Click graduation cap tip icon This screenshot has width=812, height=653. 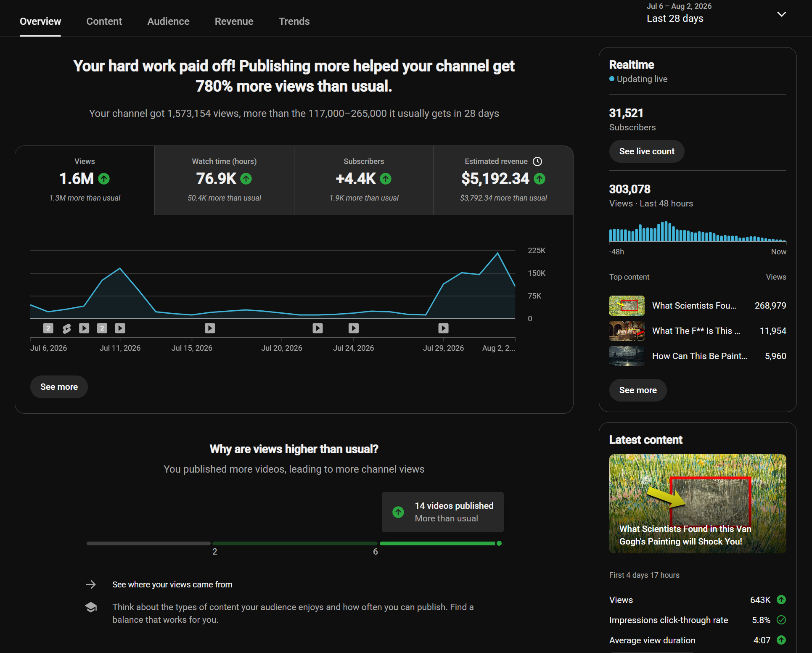[91, 607]
